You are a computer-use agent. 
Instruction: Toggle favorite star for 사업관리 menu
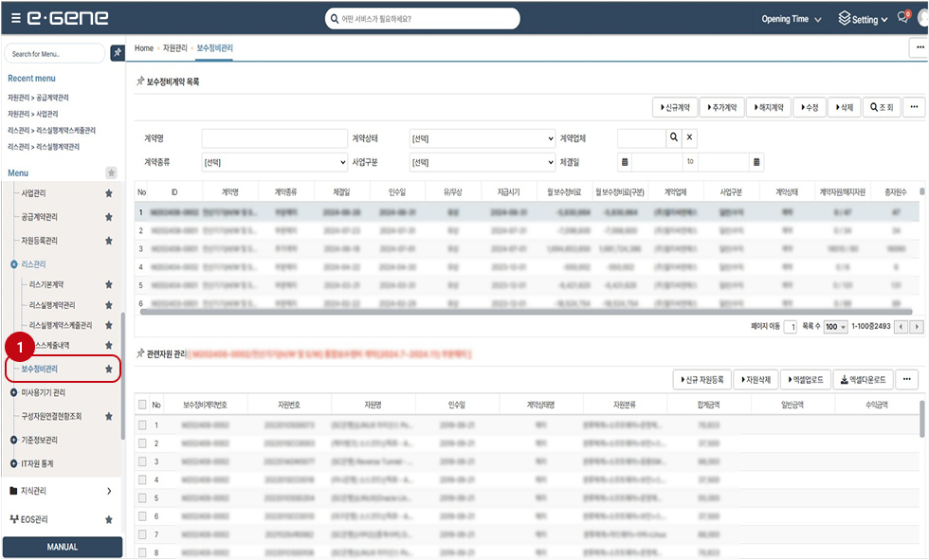(109, 193)
